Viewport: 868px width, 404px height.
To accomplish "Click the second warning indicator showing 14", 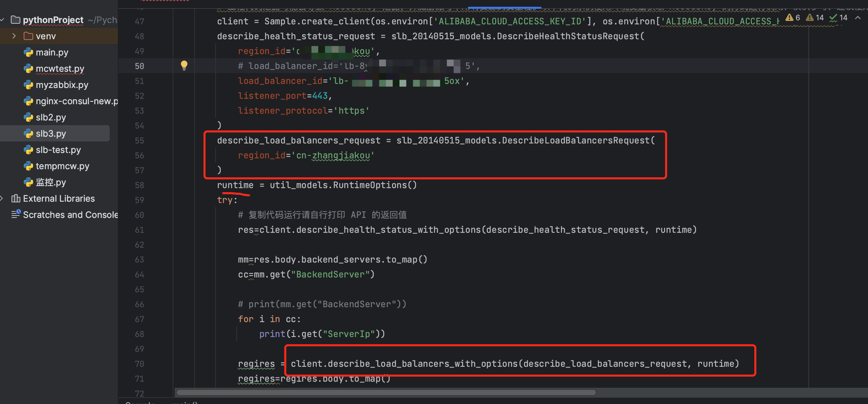I will [x=815, y=18].
